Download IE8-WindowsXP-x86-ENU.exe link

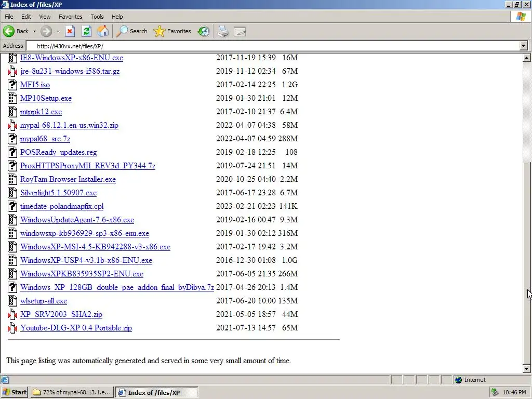(72, 58)
